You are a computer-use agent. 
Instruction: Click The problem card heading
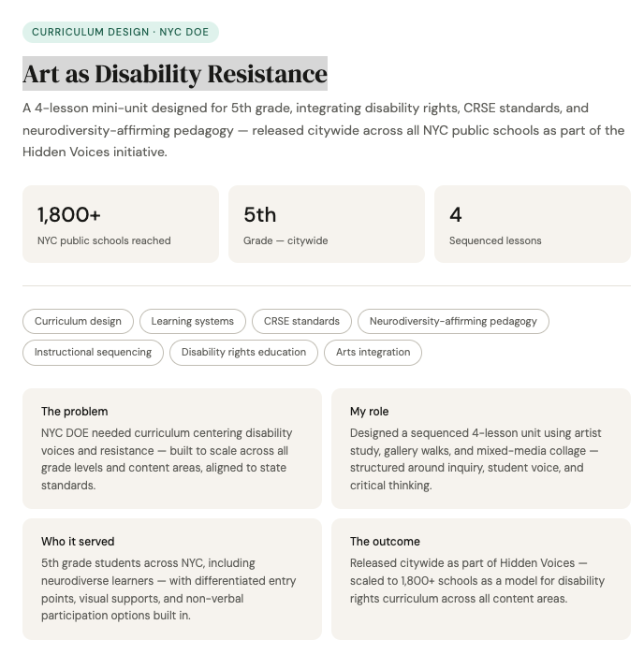(75, 412)
